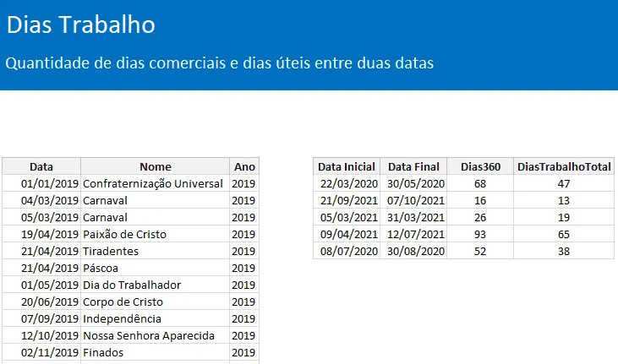This screenshot has height=364, width=618.
Task: Click the Dias Trabalho title text
Action: click(x=81, y=24)
